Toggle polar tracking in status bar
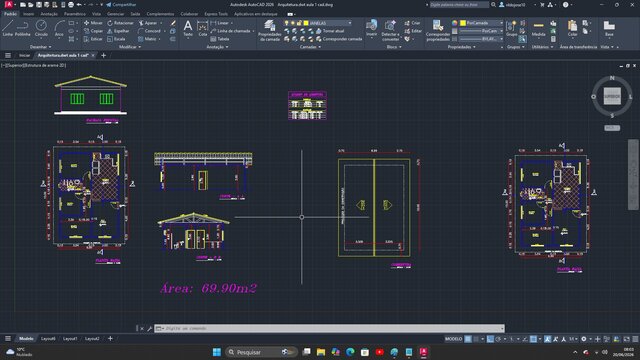Screen dimensions: 640x360 click(498, 339)
